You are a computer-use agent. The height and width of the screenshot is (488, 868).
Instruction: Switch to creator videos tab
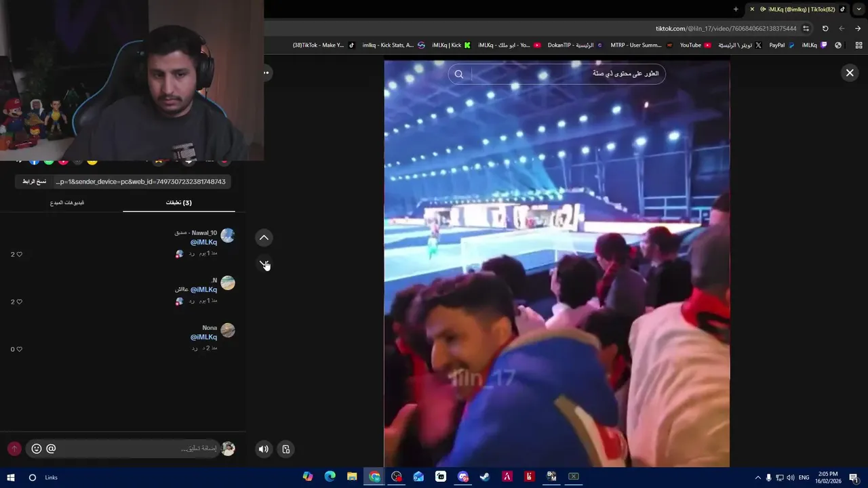tap(67, 203)
